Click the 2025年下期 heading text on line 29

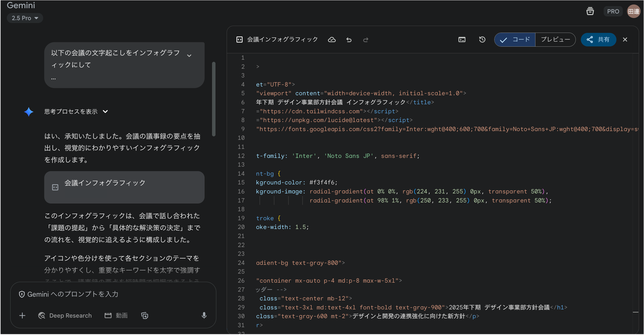tap(499, 307)
